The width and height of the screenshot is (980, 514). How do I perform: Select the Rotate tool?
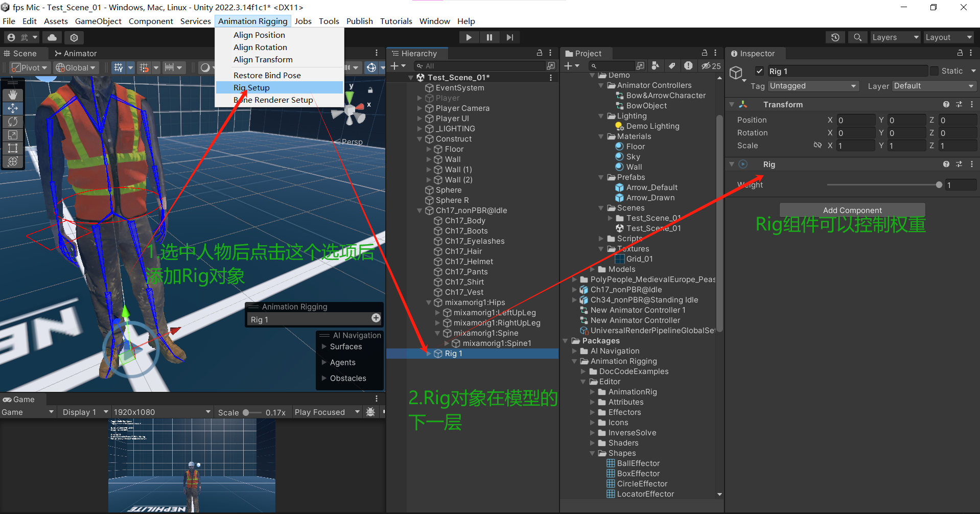(x=13, y=122)
